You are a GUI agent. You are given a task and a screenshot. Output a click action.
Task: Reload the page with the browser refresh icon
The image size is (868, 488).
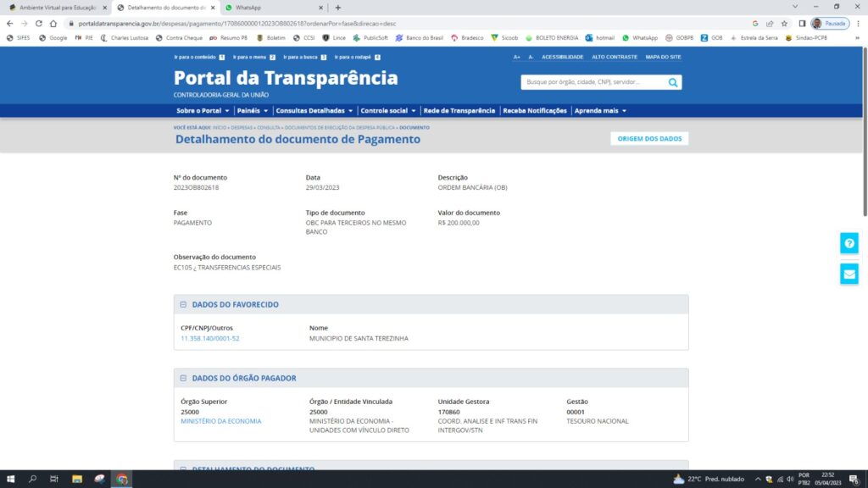coord(38,24)
